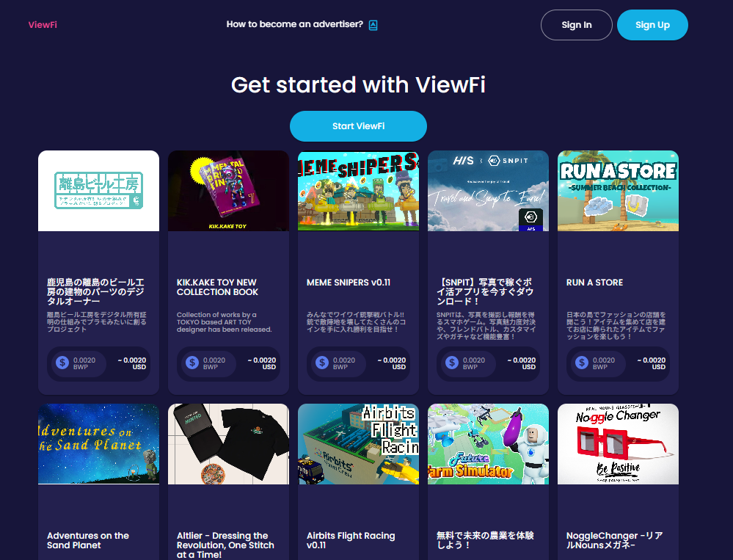Screen dimensions: 733x560
Task: Select the Adventures on the Sand Planet title
Action: click(x=88, y=540)
